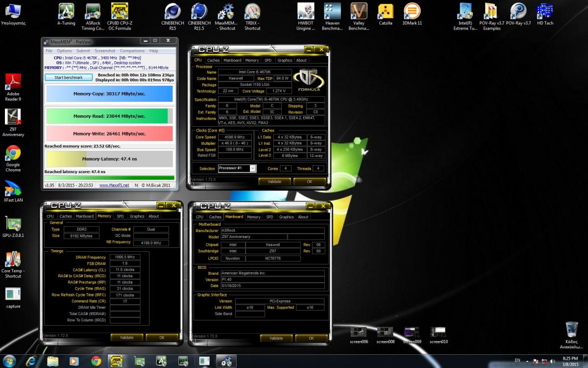588x368 pixels.
Task: Click the Z97 Anniversary PDF icon
Action: tap(13, 123)
